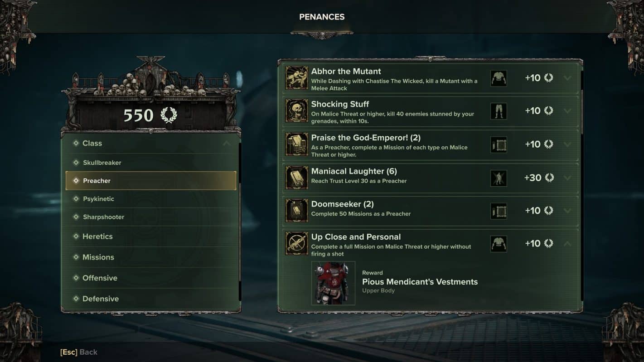
Task: Click the Shocking Stuff skull icon
Action: [296, 111]
